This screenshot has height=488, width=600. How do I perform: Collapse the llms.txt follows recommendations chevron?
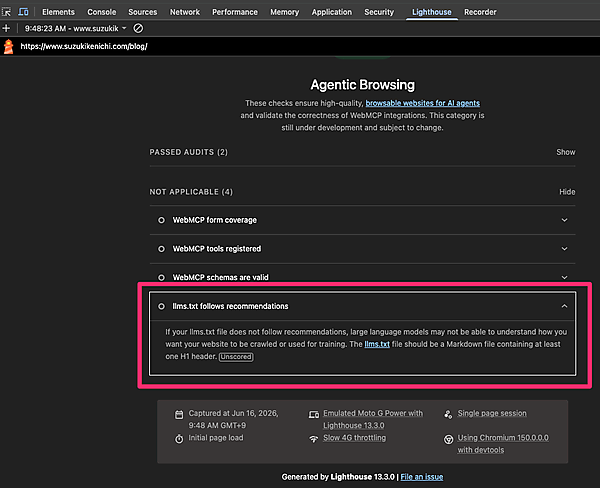point(564,306)
